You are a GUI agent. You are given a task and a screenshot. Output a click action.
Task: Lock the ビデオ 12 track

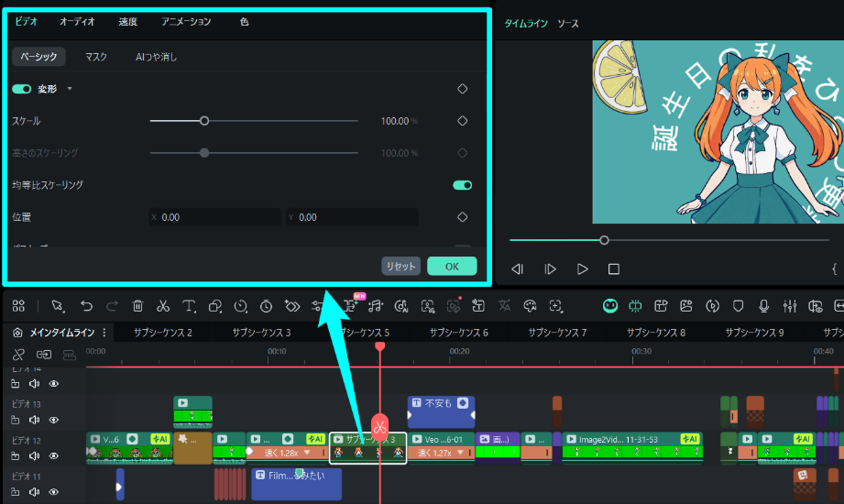pyautogui.click(x=15, y=456)
